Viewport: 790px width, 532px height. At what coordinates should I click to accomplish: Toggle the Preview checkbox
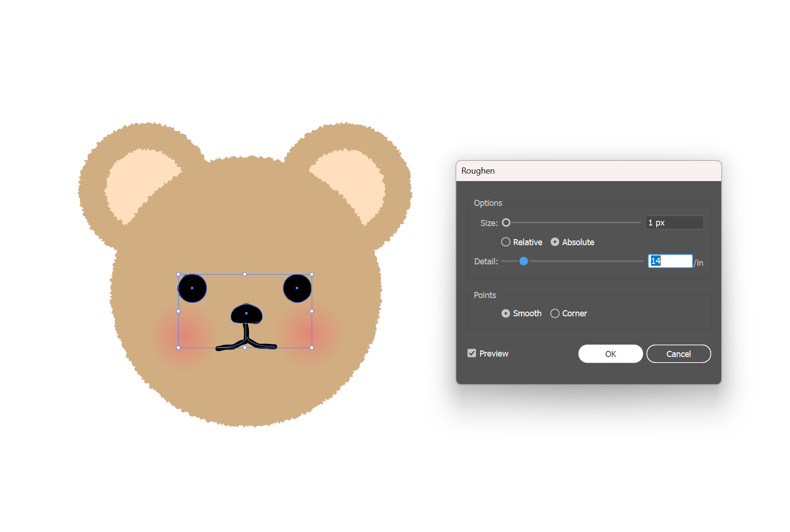coord(472,353)
